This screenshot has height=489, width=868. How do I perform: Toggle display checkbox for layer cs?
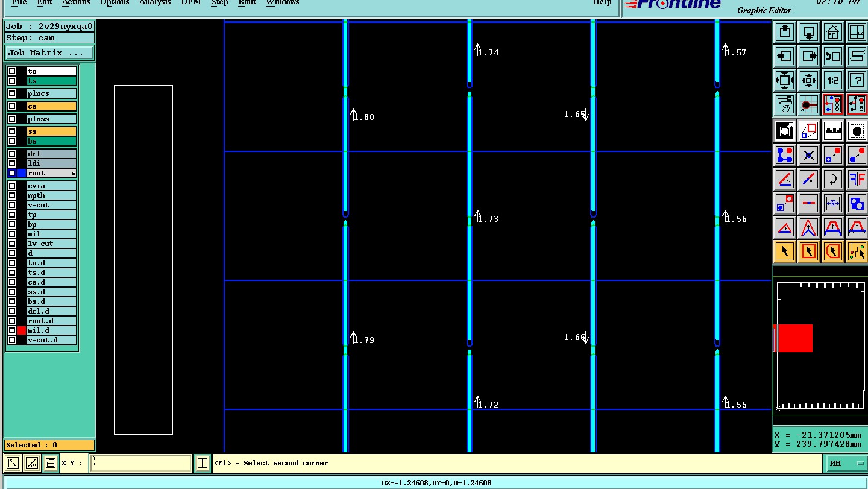[x=12, y=106]
